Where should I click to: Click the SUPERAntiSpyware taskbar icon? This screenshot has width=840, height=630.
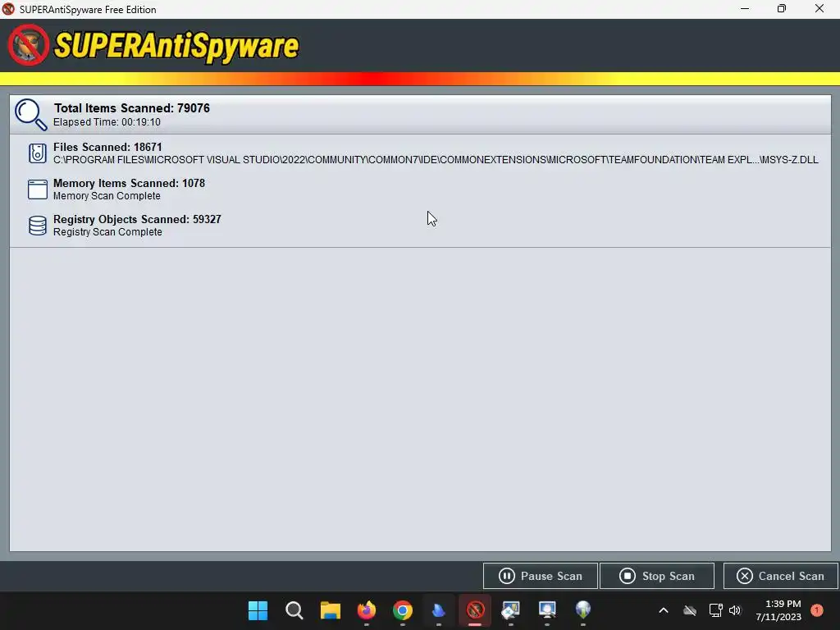pyautogui.click(x=475, y=610)
